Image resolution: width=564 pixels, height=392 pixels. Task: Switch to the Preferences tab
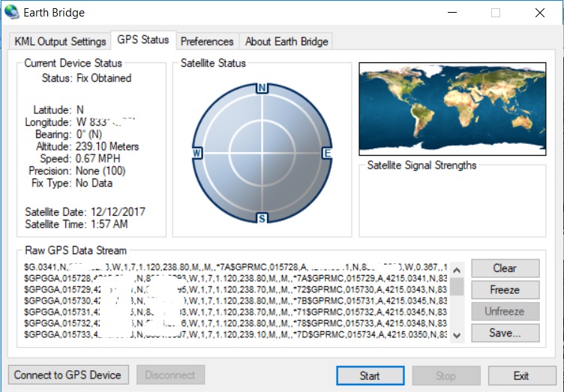[x=207, y=41]
